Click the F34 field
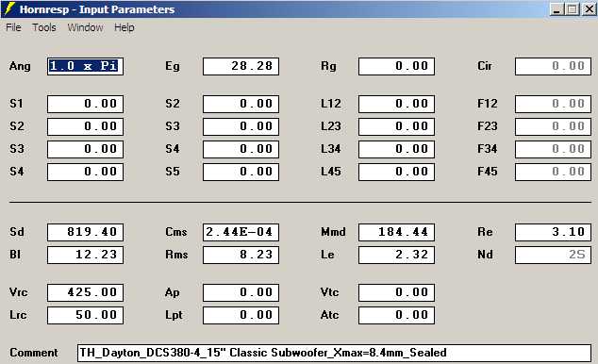This screenshot has height=364, width=598. coord(553,149)
